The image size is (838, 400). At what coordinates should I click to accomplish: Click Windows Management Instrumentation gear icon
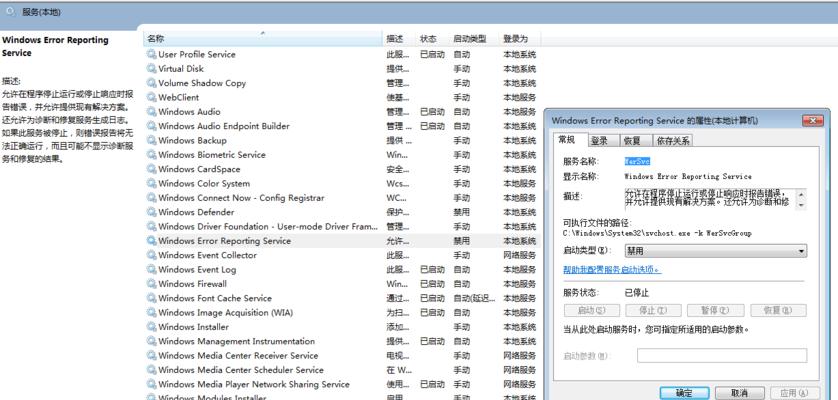coord(152,341)
